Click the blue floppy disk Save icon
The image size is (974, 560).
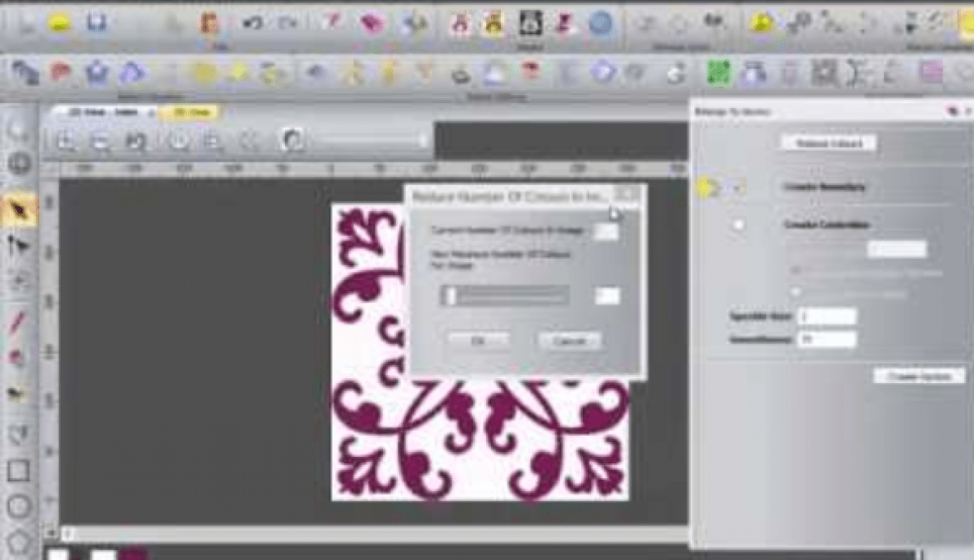97,24
